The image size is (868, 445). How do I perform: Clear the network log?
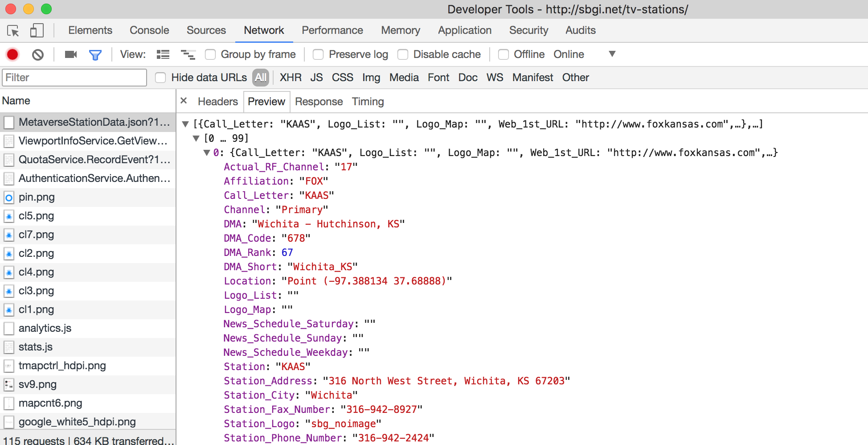pyautogui.click(x=38, y=54)
